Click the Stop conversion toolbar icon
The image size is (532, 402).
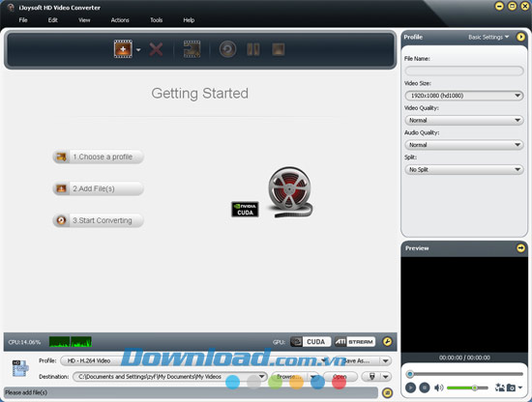pos(279,49)
